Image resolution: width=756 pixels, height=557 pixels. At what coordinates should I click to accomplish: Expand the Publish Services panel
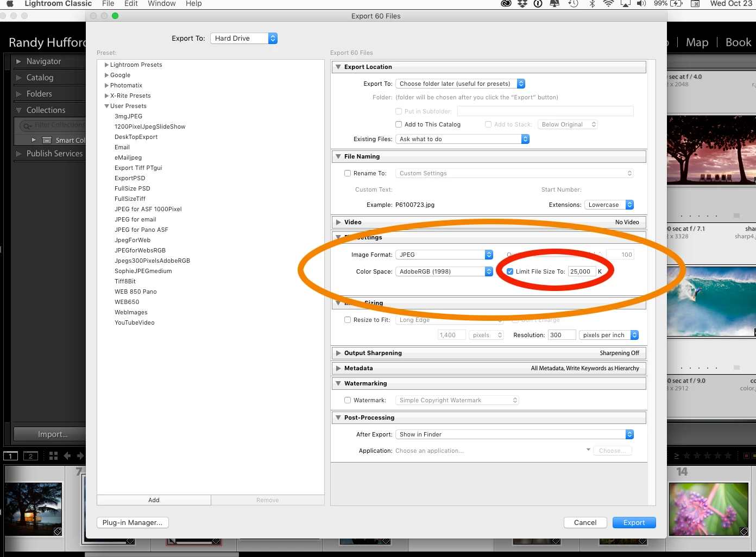click(x=18, y=154)
